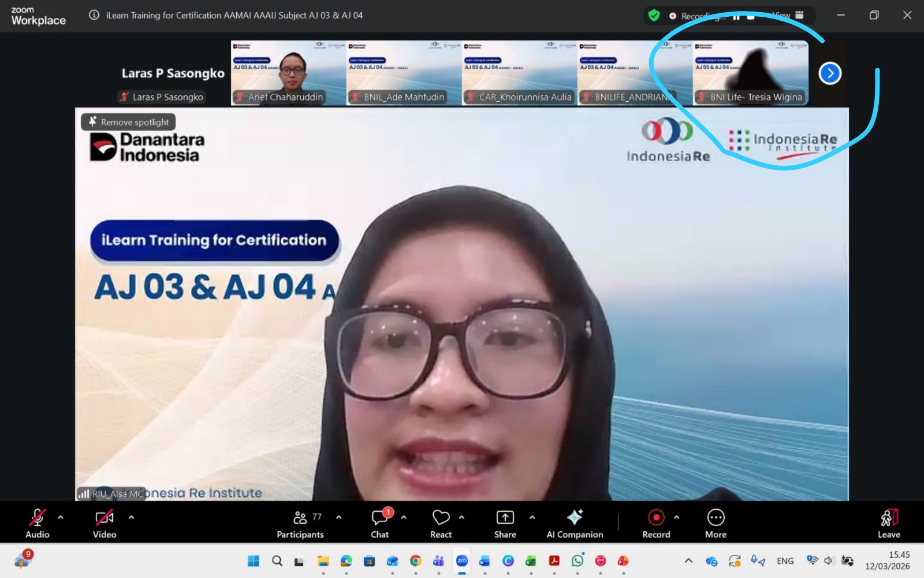The width and height of the screenshot is (924, 578).
Task: Turn on camera with Video button
Action: (x=105, y=523)
